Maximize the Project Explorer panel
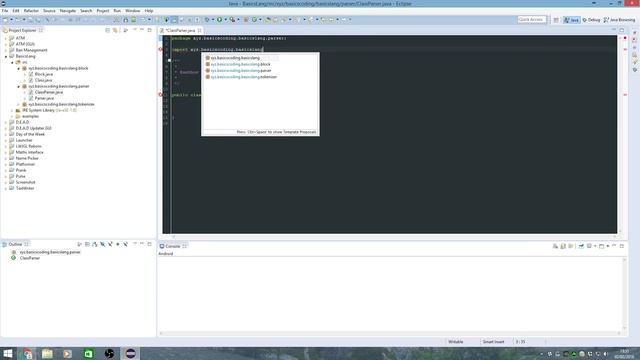Image resolution: width=640 pixels, height=360 pixels. (150, 30)
